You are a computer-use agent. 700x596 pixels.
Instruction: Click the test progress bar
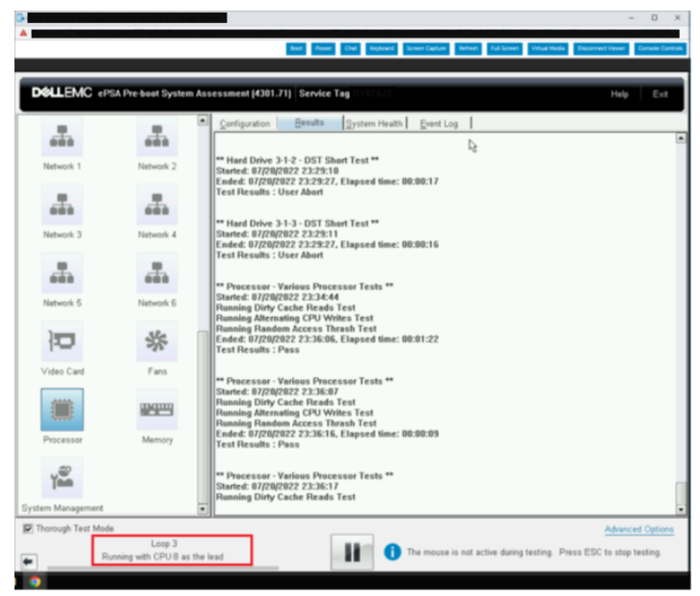[163, 568]
